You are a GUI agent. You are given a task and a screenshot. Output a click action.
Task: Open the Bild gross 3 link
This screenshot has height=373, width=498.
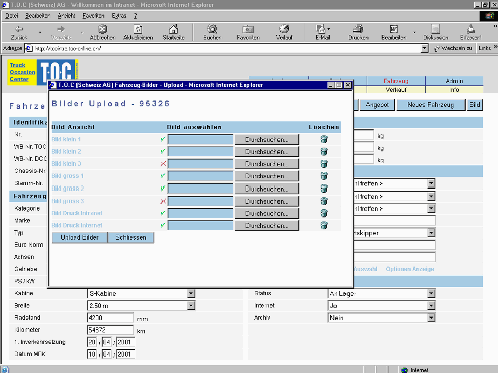click(68, 201)
